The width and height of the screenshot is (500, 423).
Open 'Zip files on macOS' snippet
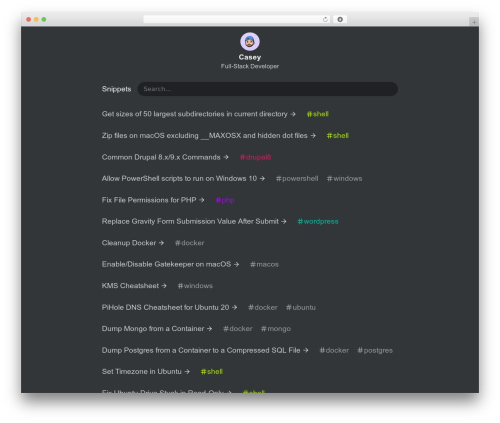(x=209, y=136)
